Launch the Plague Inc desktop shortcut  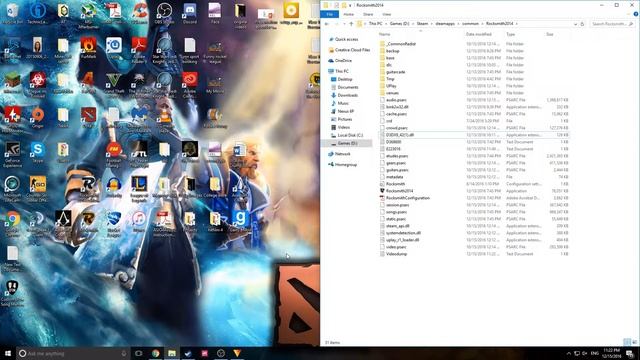click(38, 84)
